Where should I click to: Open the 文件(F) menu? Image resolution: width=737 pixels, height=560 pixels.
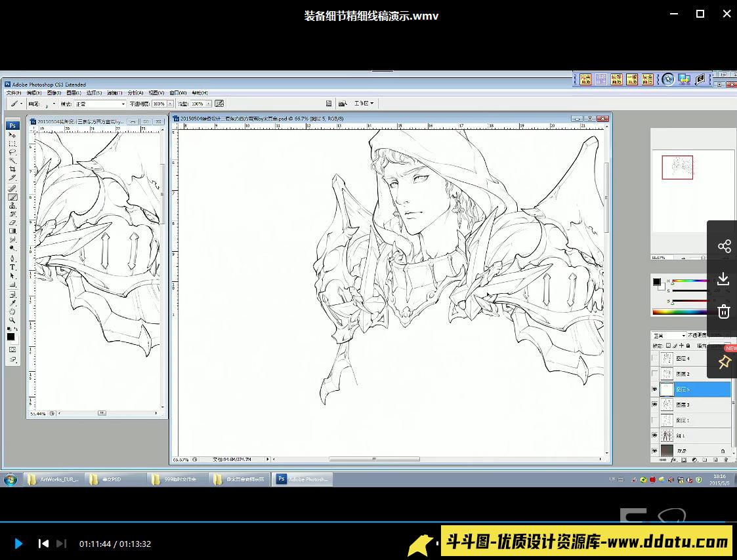(x=14, y=93)
